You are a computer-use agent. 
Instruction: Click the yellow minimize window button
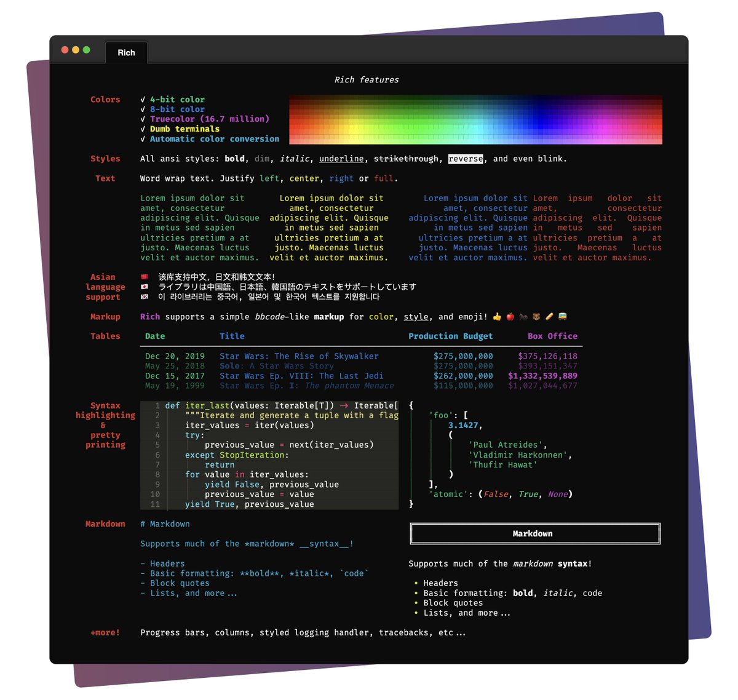[x=76, y=50]
